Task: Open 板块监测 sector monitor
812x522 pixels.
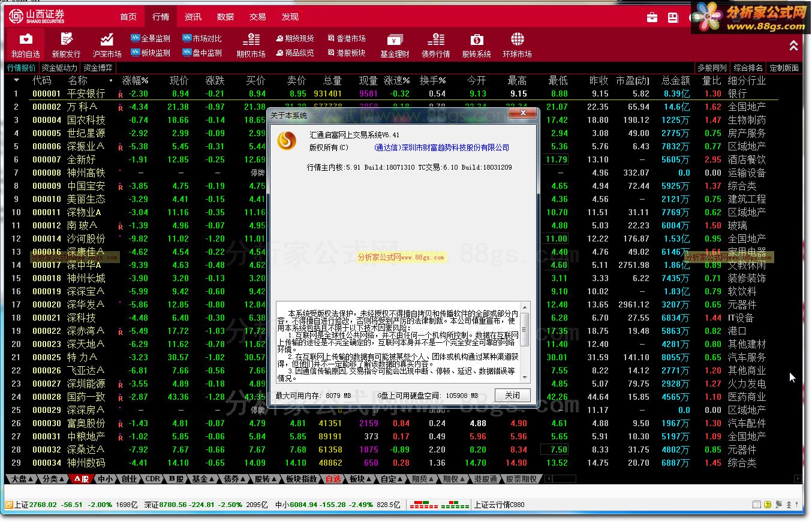Action: [x=151, y=53]
